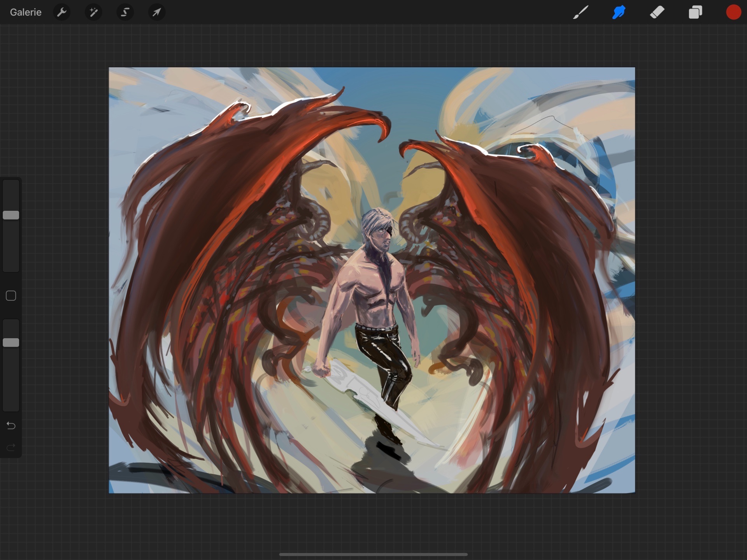
Task: Open the Actions wrench menu
Action: point(62,12)
